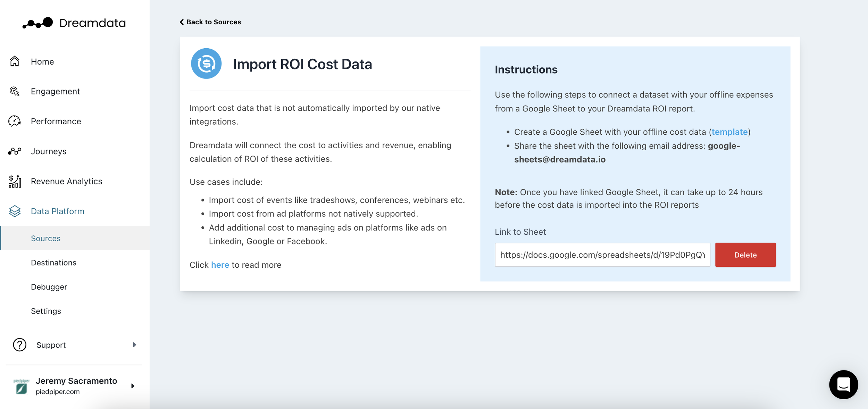The height and width of the screenshot is (409, 868).
Task: Click the Performance gauge icon
Action: point(15,121)
